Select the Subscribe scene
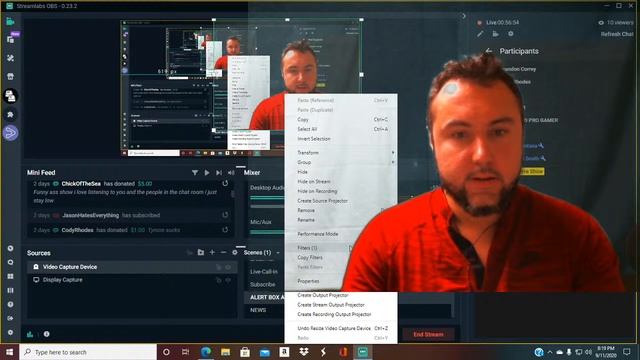The width and height of the screenshot is (640, 360). pyautogui.click(x=262, y=284)
